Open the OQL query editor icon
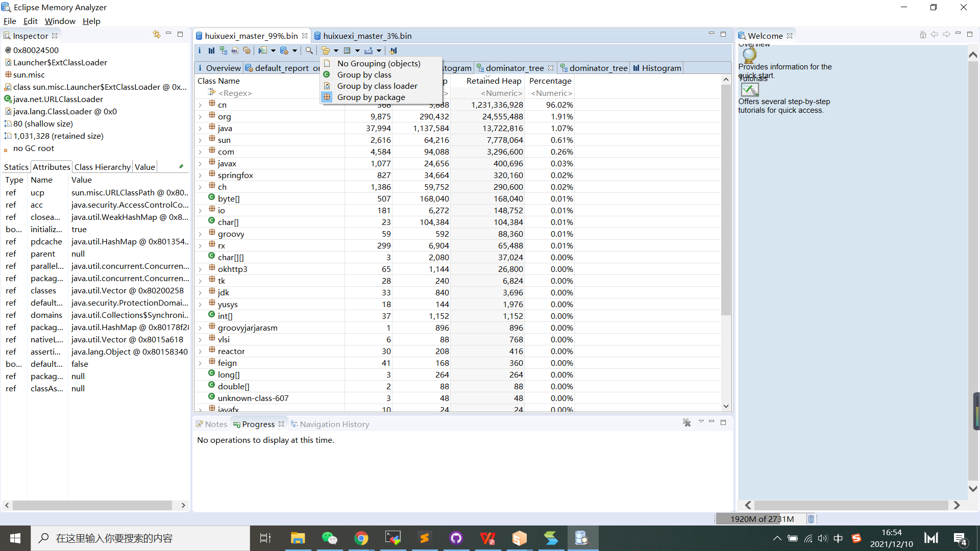Image resolution: width=980 pixels, height=551 pixels. click(x=235, y=51)
